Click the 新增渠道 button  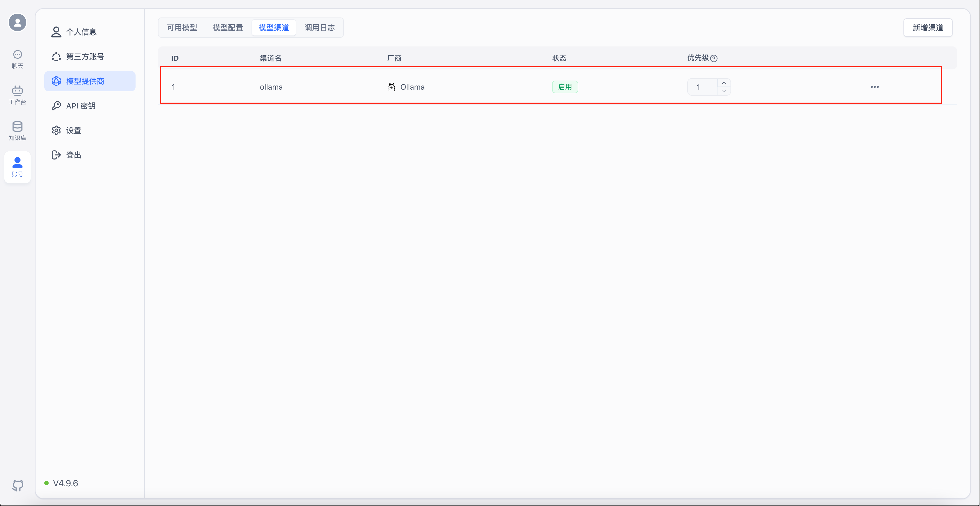coord(928,28)
